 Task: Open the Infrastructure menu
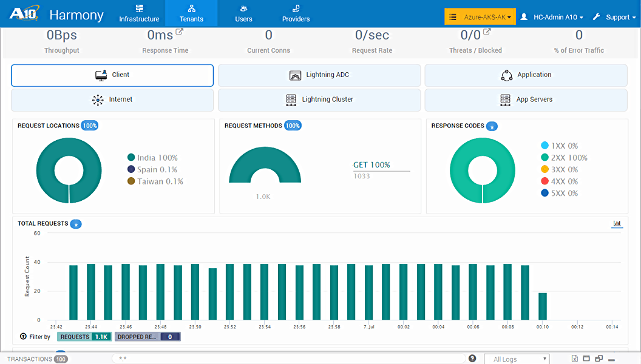(x=139, y=13)
